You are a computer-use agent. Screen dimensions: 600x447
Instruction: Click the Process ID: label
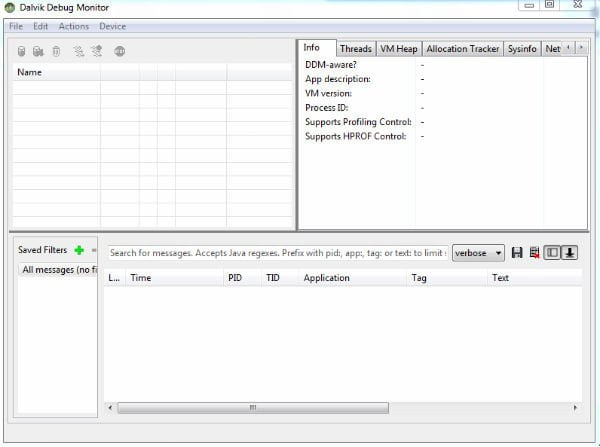326,108
